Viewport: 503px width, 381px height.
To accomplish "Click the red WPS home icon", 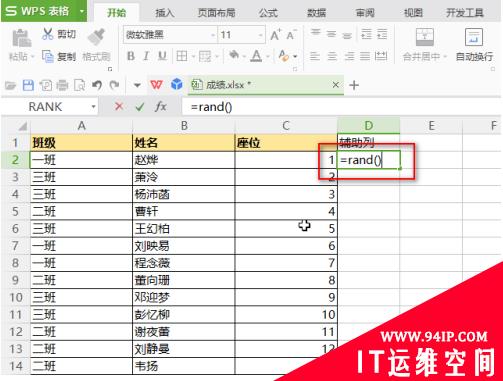I will (156, 85).
